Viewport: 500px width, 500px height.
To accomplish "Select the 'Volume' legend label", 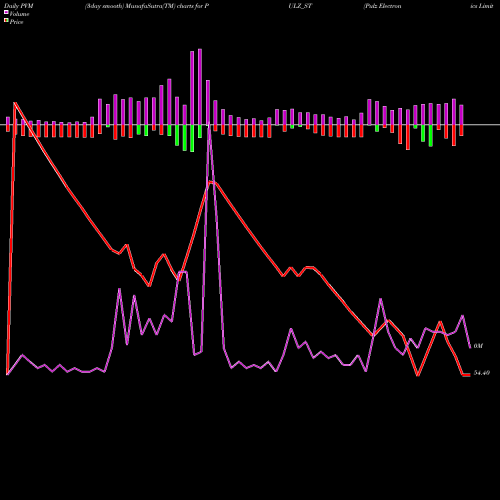I will (19, 14).
